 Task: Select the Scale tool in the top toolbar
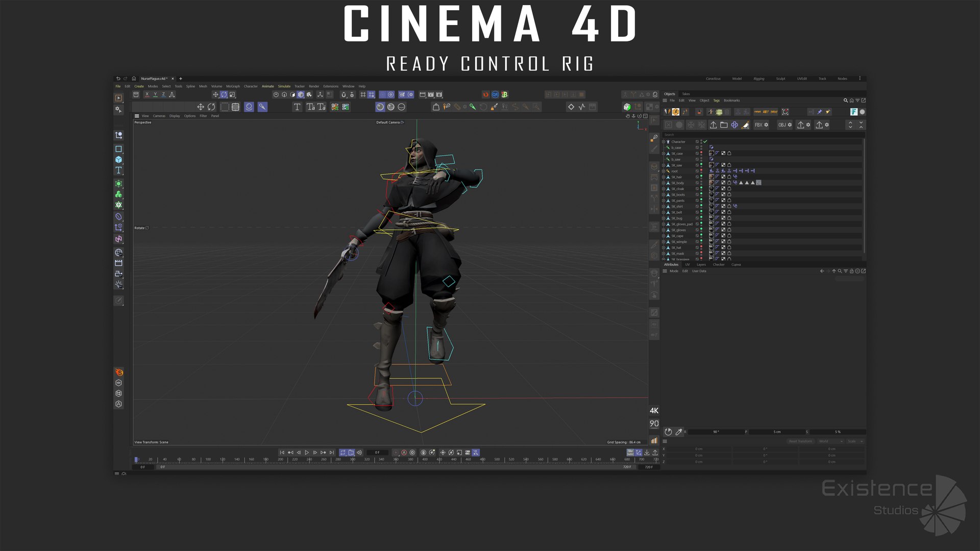click(232, 94)
